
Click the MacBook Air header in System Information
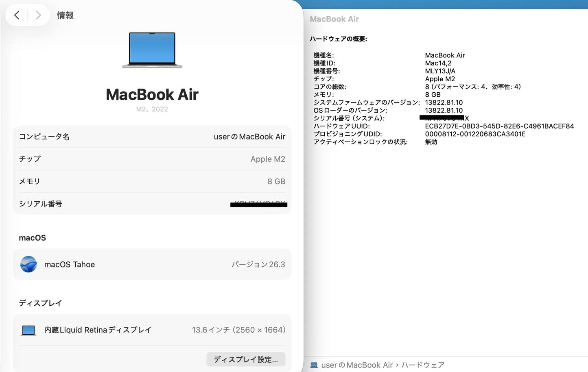point(334,19)
